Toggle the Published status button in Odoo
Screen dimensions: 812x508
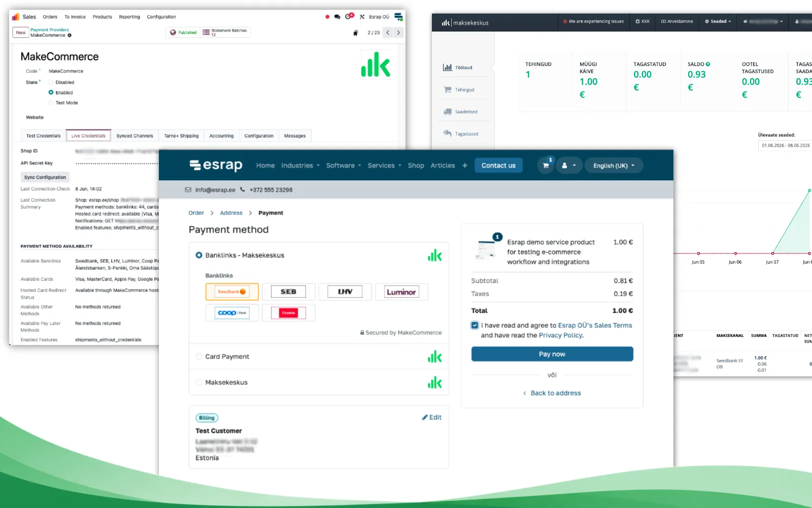(x=183, y=33)
